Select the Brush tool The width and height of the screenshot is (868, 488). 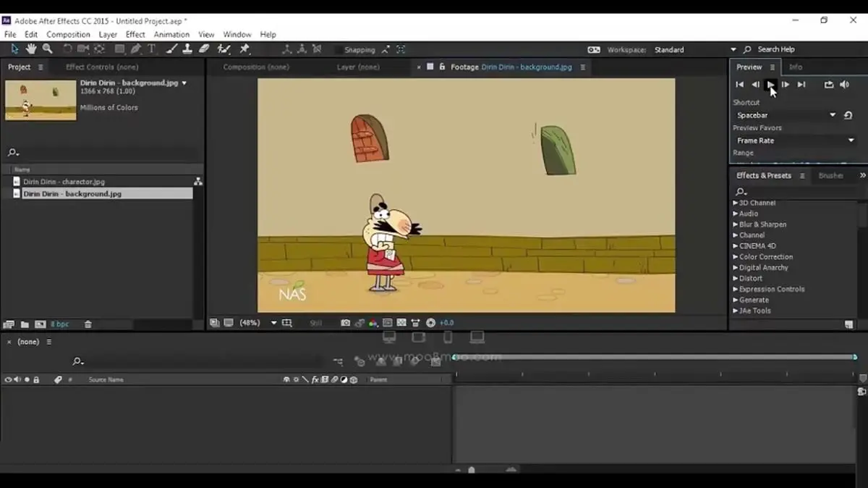[x=171, y=49]
